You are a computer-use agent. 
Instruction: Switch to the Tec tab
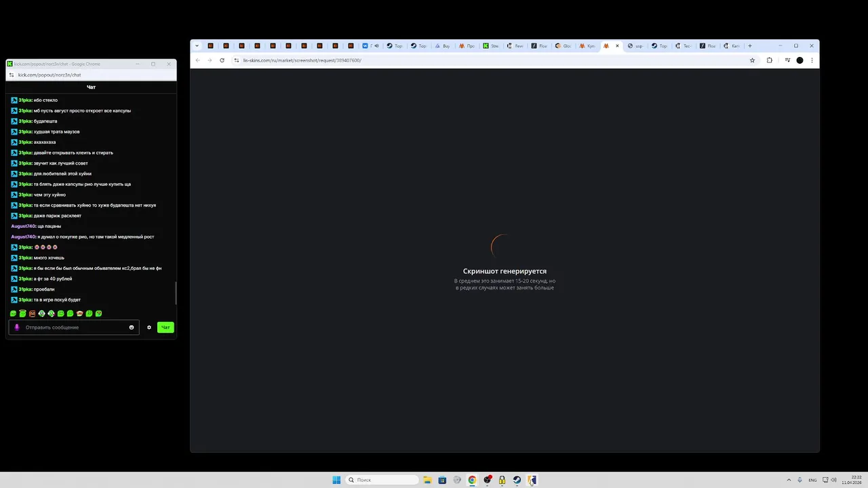click(x=683, y=46)
